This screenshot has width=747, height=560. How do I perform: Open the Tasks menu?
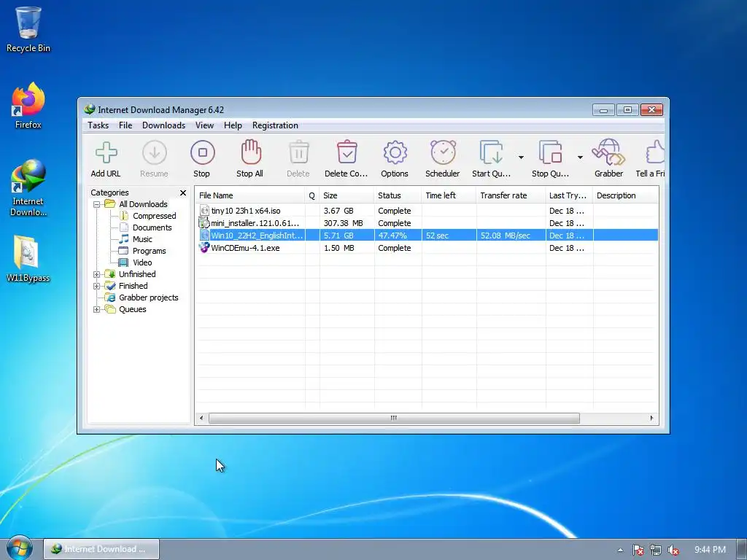[x=98, y=125]
